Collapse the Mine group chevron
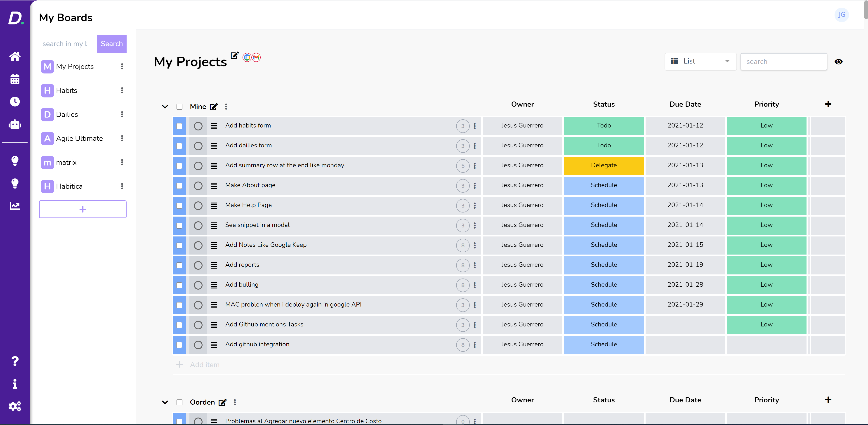Viewport: 868px width, 425px height. click(165, 106)
